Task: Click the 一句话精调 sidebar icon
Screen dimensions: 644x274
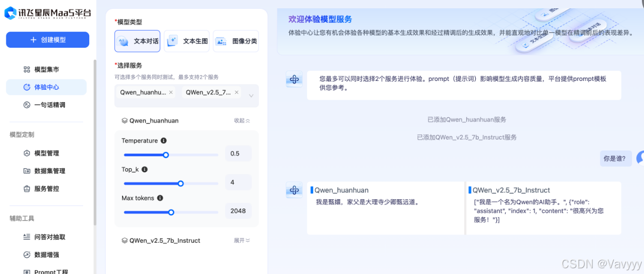Action: click(x=27, y=105)
